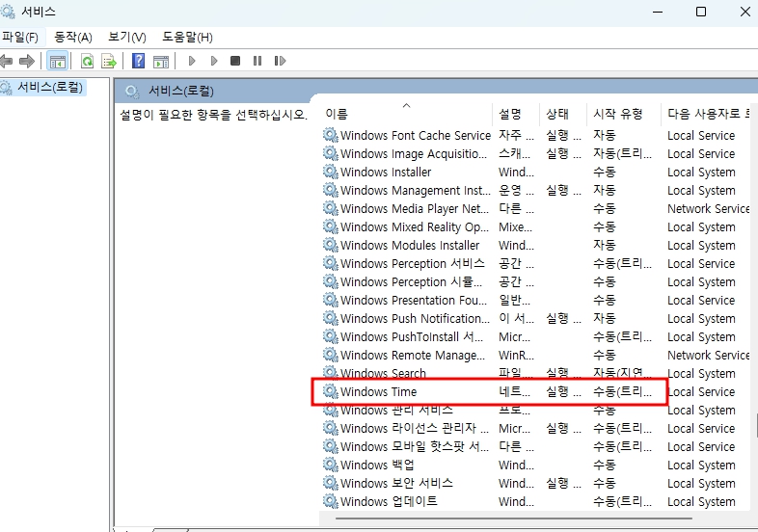
Task: Select the Windows 백업 service
Action: (x=535, y=465)
